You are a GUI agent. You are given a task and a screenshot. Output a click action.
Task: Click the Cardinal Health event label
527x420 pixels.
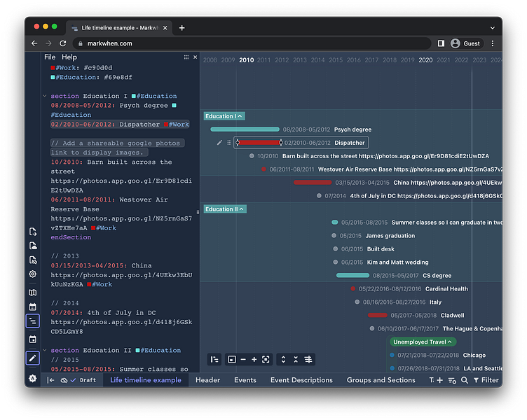click(446, 288)
